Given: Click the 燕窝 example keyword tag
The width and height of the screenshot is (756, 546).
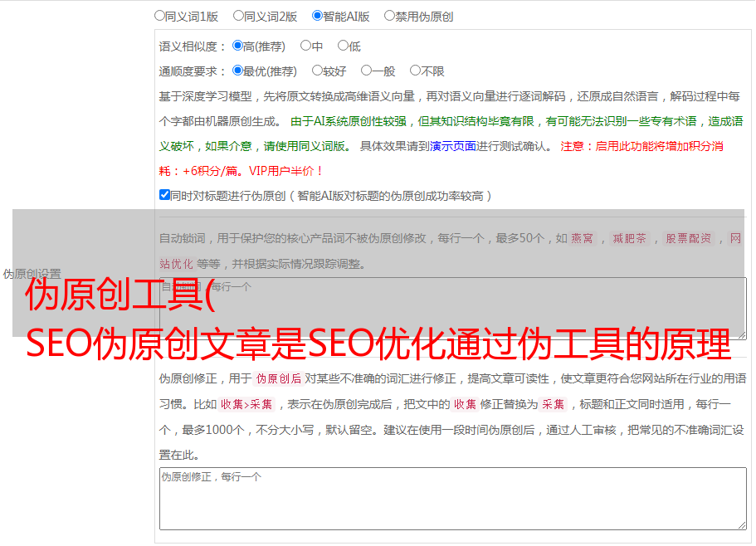Looking at the screenshot, I should [582, 238].
